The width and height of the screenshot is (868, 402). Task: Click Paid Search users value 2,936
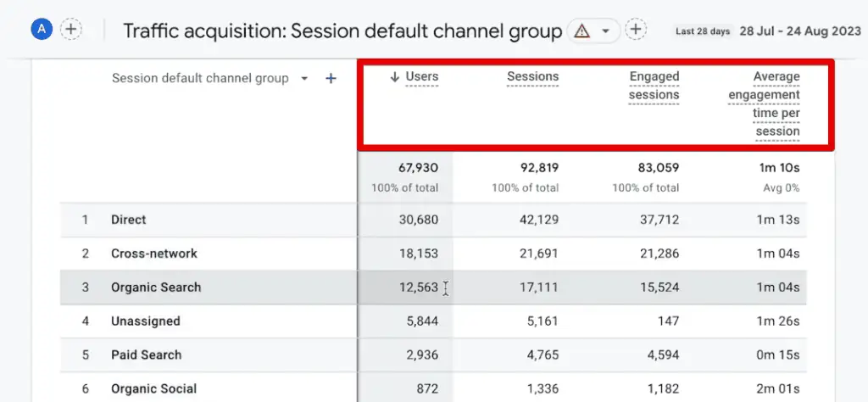[422, 355]
